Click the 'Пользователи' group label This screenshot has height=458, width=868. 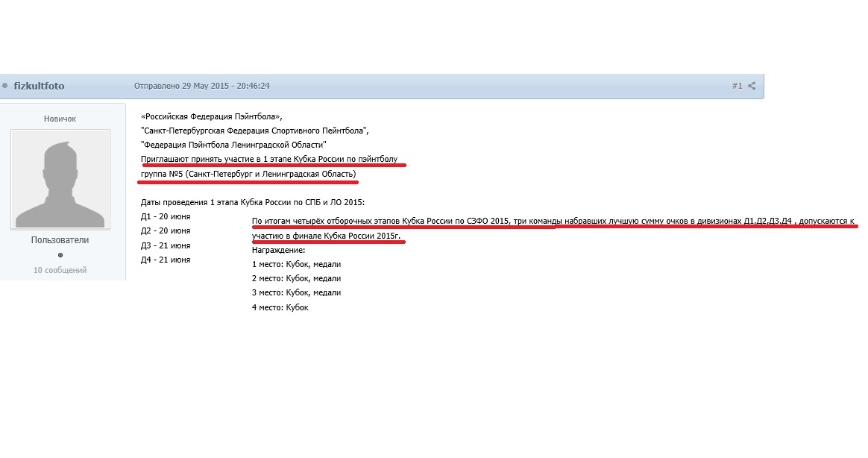coord(60,239)
